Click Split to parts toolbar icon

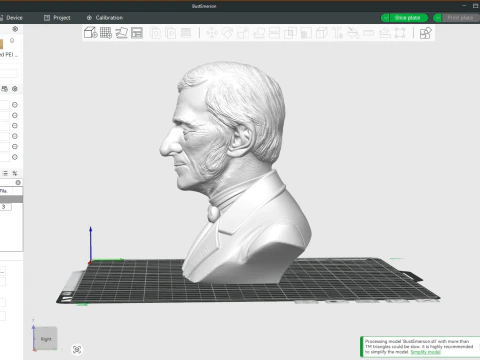coord(171,33)
